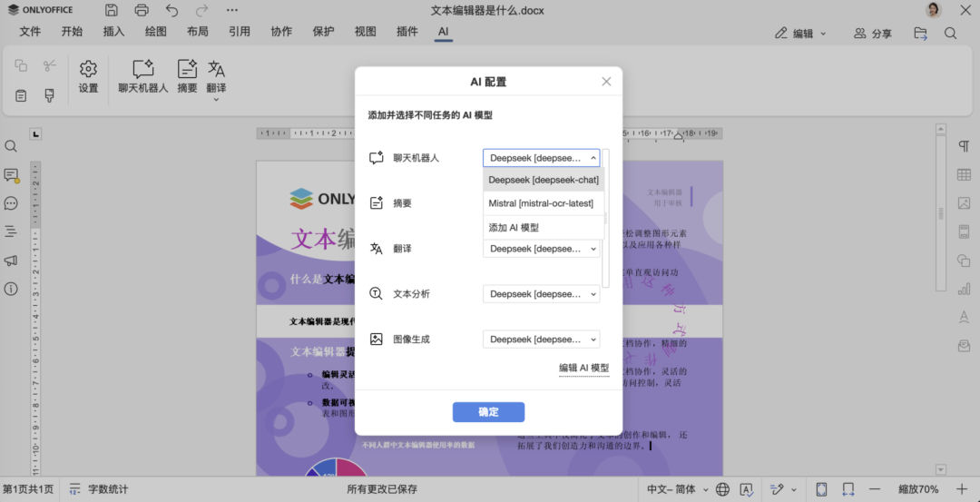Open chart settings in right sidebar
Viewport: 980px width, 502px height.
(x=964, y=289)
